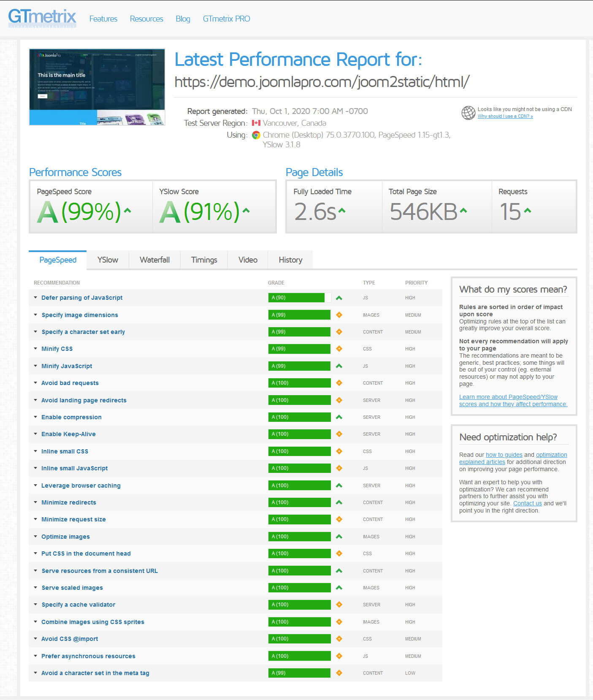
Task: Click the Canada flag icon
Action: tap(256, 123)
